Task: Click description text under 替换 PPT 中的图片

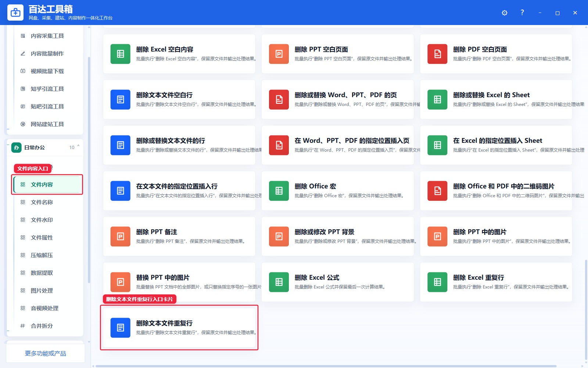Action: [x=199, y=287]
